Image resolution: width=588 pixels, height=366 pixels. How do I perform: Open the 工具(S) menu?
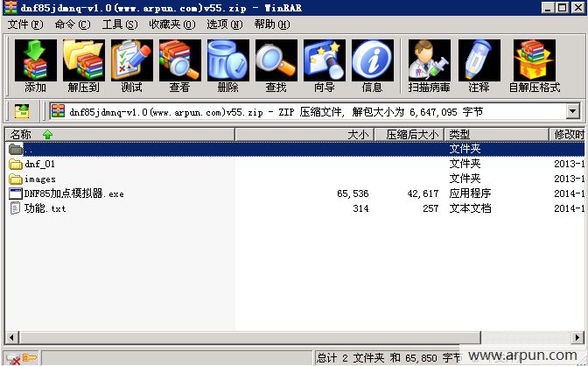click(x=120, y=25)
